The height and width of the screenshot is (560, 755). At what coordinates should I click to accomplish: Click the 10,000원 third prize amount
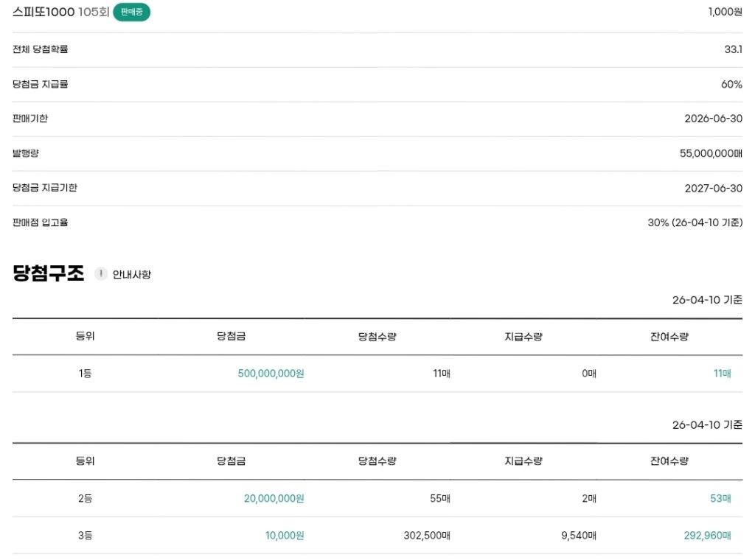[x=285, y=536]
